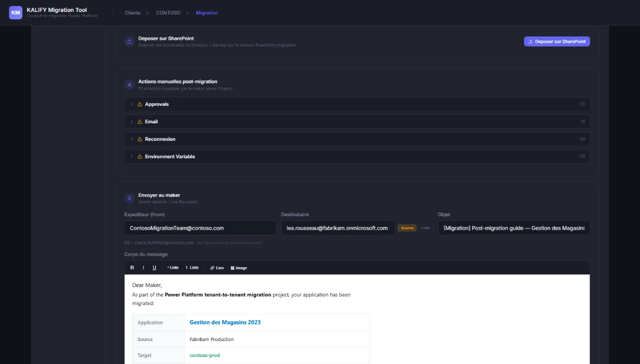Screen dimensions: 640x364
Task: Click the Deposer sur SharePoint button
Action: coord(557,41)
